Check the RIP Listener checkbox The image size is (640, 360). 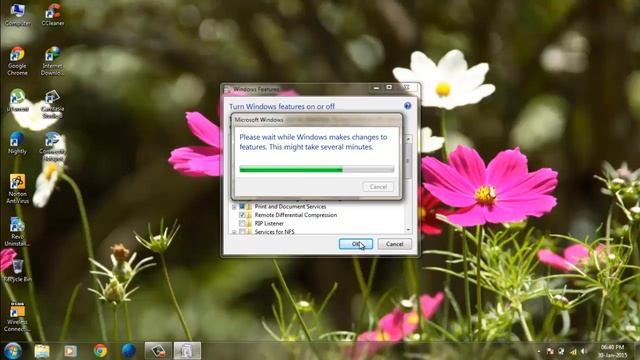(x=242, y=223)
